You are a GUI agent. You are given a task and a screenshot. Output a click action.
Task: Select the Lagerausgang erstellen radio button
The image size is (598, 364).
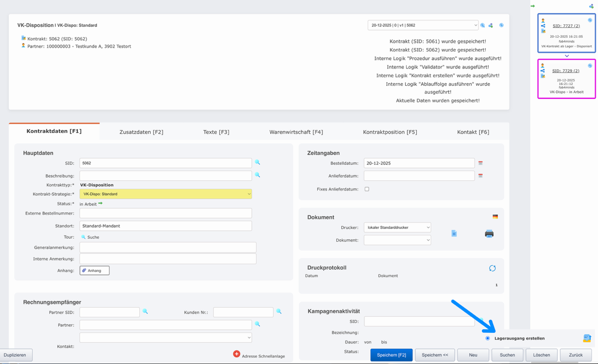point(487,338)
